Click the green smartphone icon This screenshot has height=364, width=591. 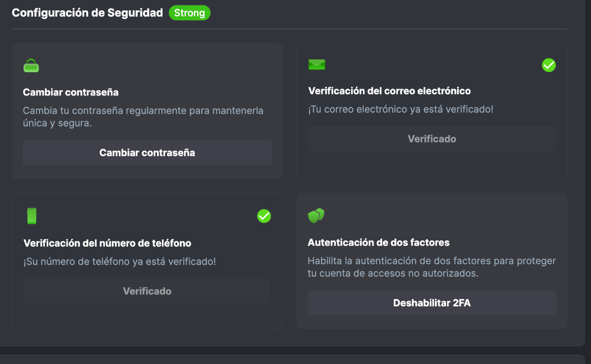click(32, 216)
